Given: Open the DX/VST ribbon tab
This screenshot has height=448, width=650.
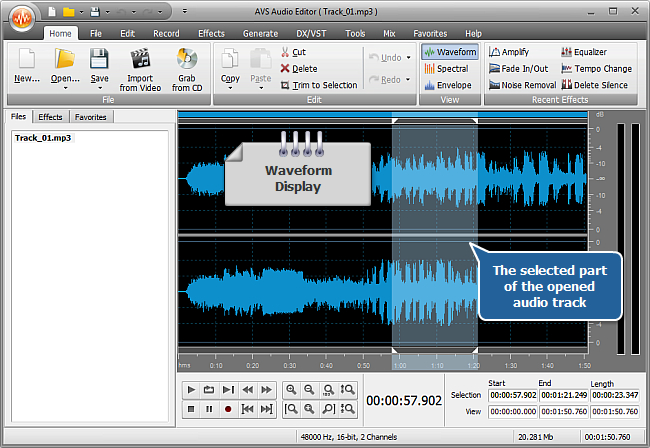Looking at the screenshot, I should (311, 34).
